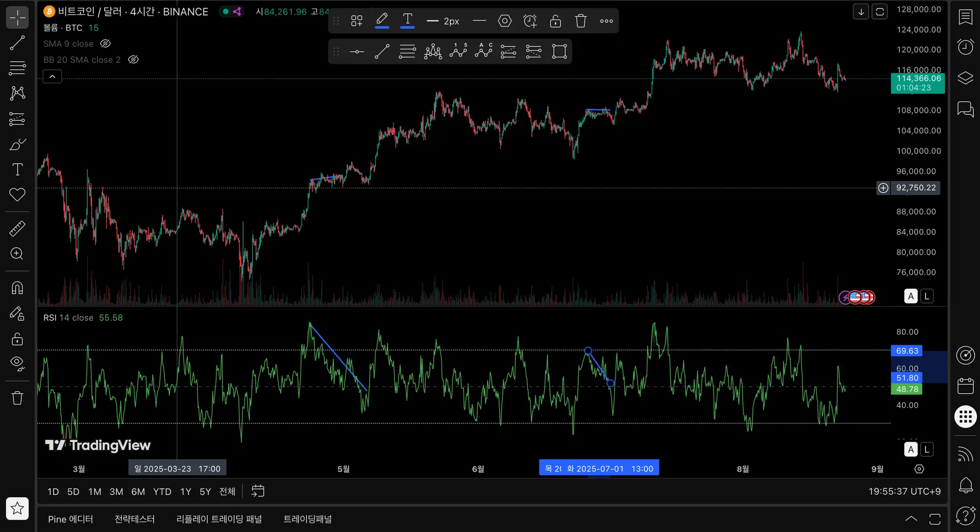Viewport: 980px width, 532px height.
Task: Open the alerts alarm clock icon
Action: [x=965, y=47]
